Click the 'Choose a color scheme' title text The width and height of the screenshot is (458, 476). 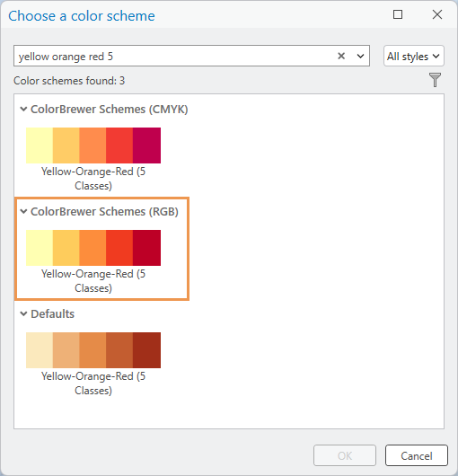(82, 16)
